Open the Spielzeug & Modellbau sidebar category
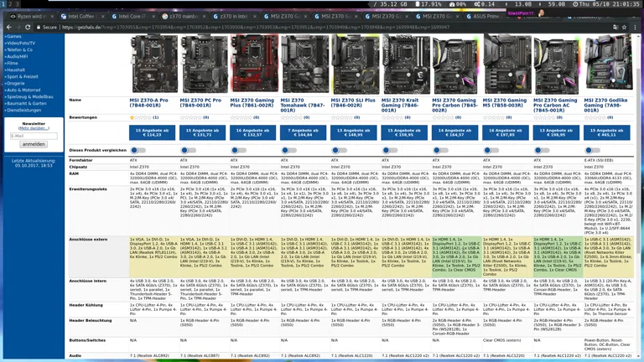Screen dimensions: 644x362 click(x=29, y=97)
